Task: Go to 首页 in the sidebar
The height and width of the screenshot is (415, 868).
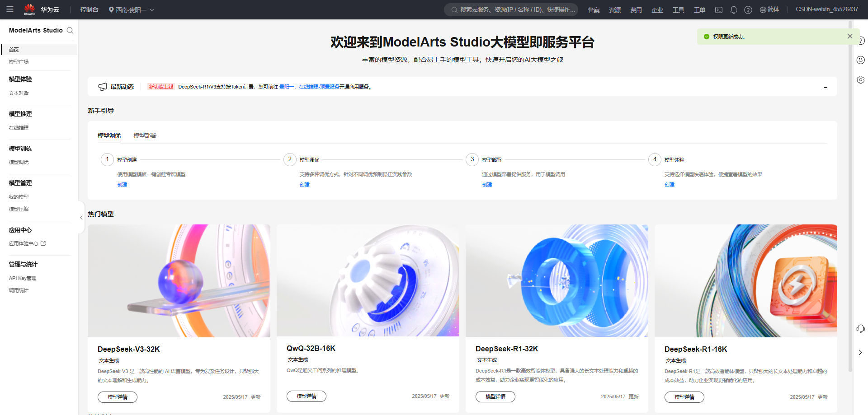Action: (39, 50)
